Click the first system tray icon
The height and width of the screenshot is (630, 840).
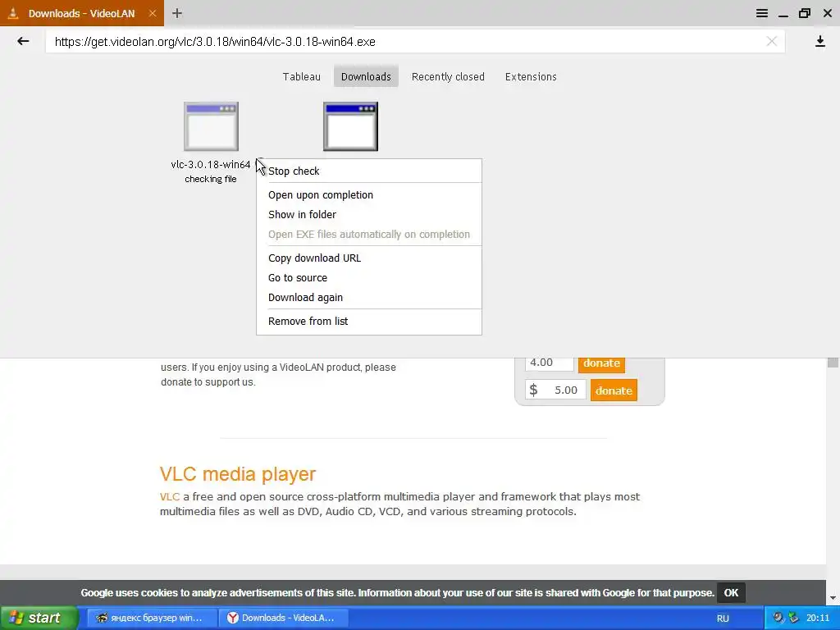(778, 618)
